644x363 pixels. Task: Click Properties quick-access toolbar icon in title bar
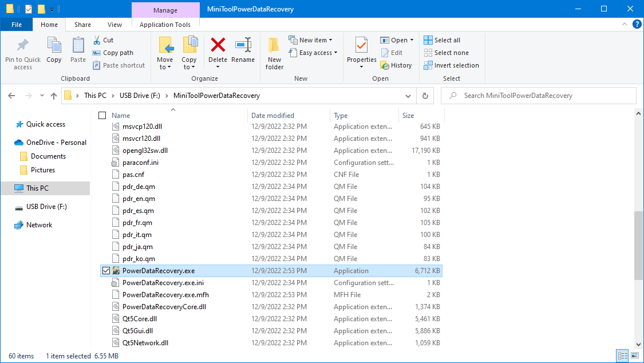(x=29, y=9)
